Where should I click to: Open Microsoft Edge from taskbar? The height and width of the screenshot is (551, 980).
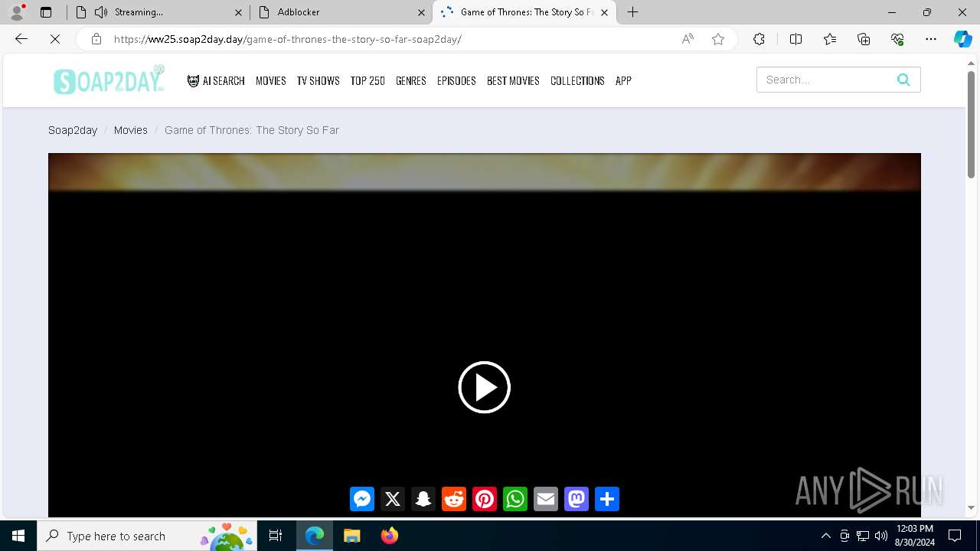point(315,536)
